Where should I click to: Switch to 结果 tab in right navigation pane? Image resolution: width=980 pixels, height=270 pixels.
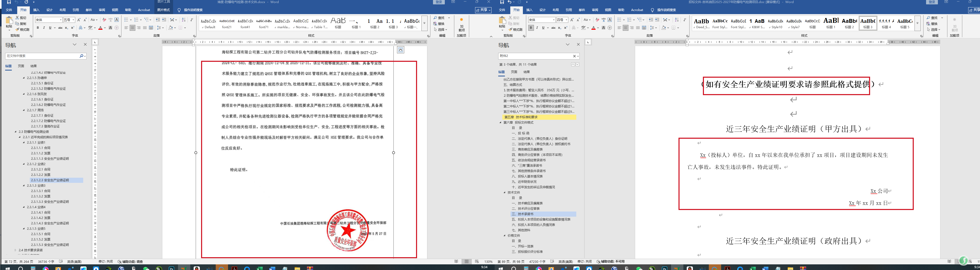pos(526,72)
